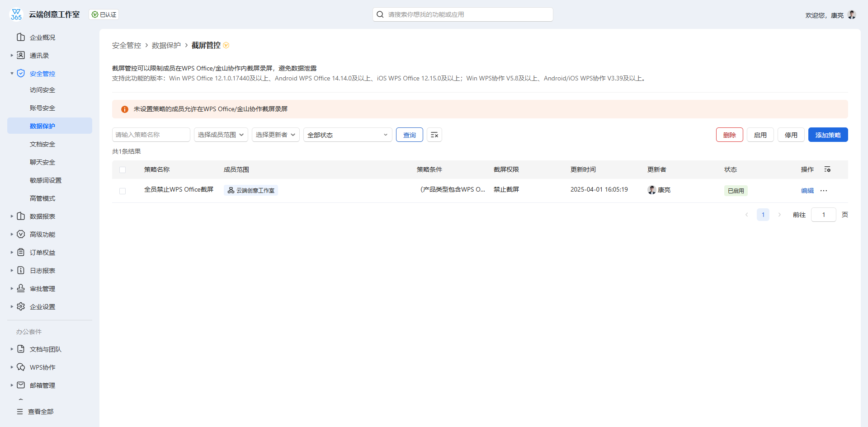
Task: Check the 全员禁止WPS Office截屏 row checkbox
Action: pyautogui.click(x=123, y=191)
